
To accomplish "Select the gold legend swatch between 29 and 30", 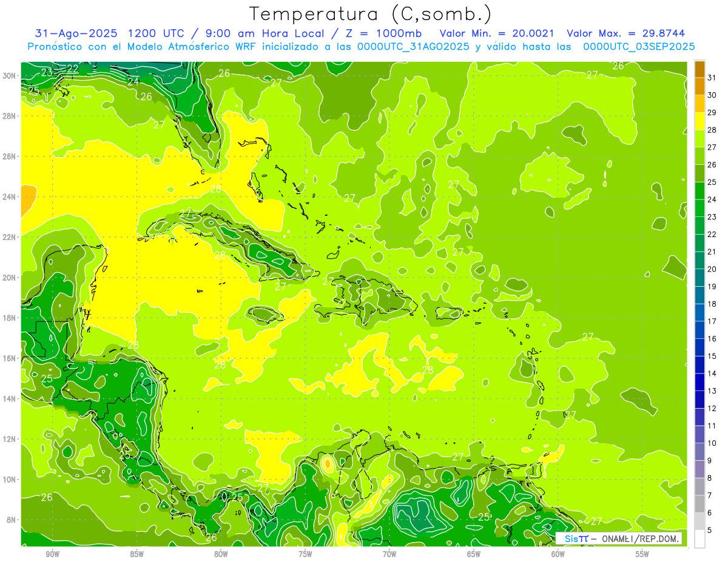I will pos(699,104).
